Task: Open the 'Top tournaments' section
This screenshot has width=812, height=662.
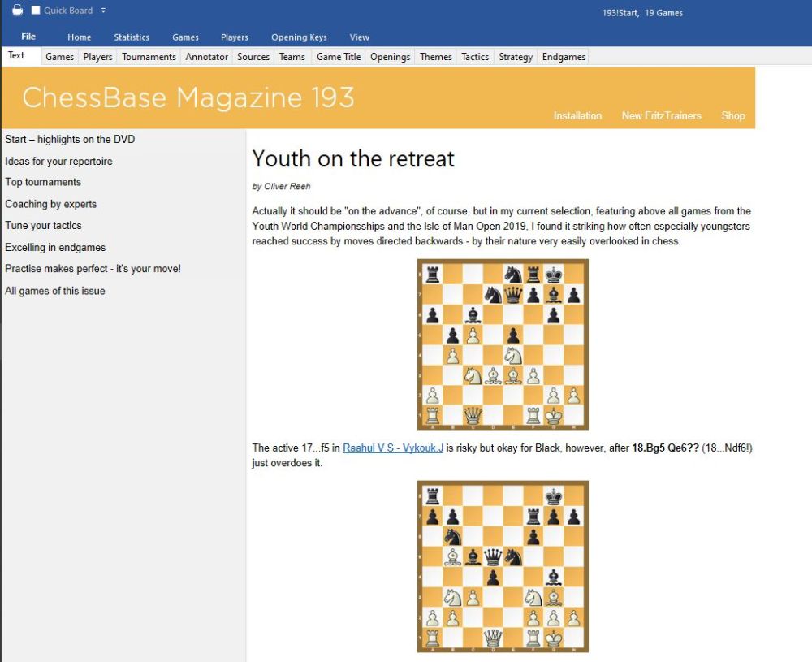Action: tap(43, 182)
